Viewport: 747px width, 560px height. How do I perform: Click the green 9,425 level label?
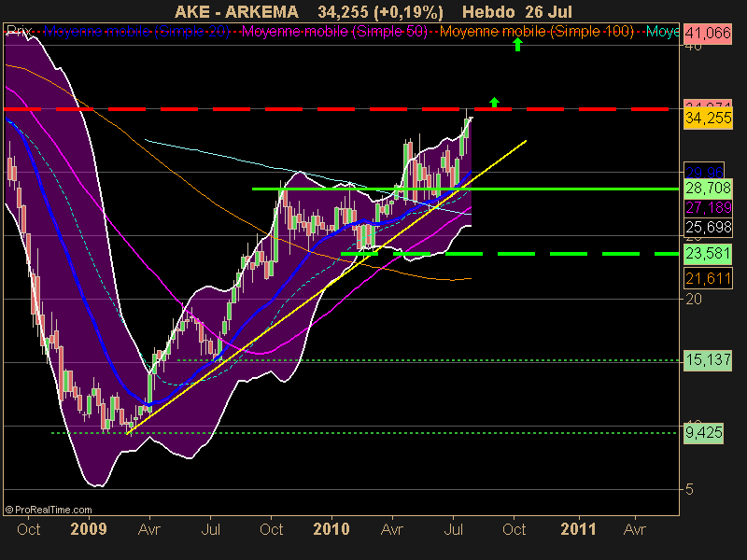pos(703,433)
